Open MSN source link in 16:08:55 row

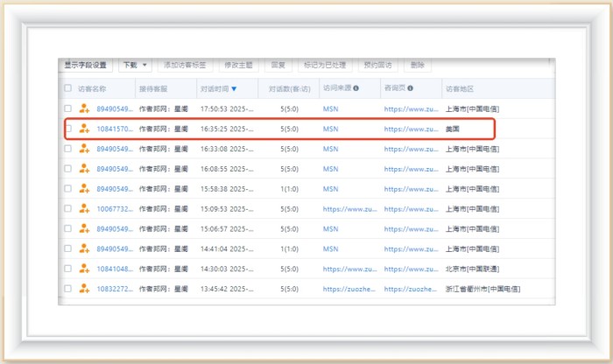(330, 169)
